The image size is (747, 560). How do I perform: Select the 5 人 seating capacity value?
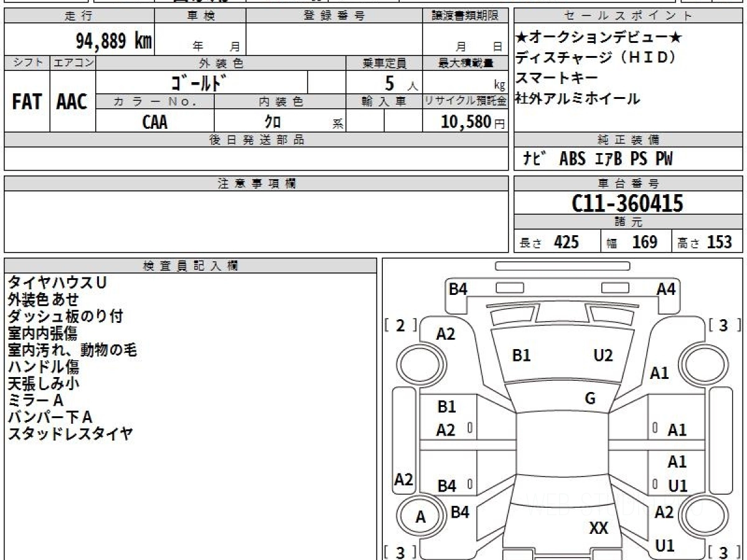402,83
